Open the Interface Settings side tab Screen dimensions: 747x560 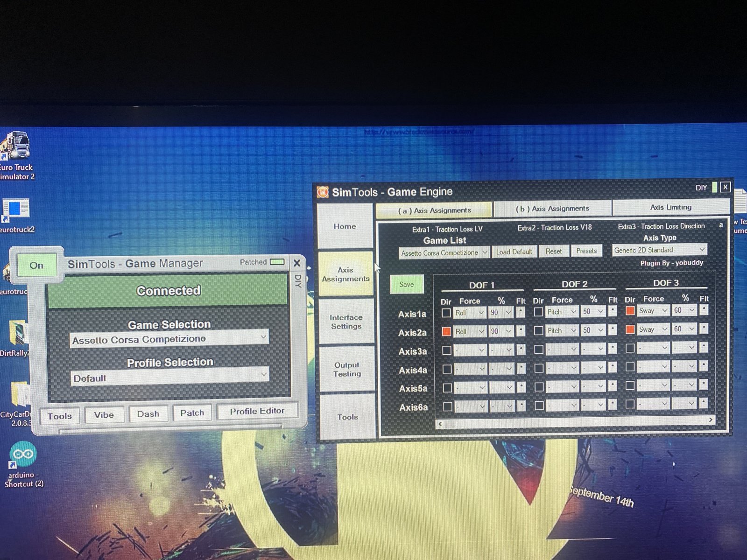tap(346, 322)
